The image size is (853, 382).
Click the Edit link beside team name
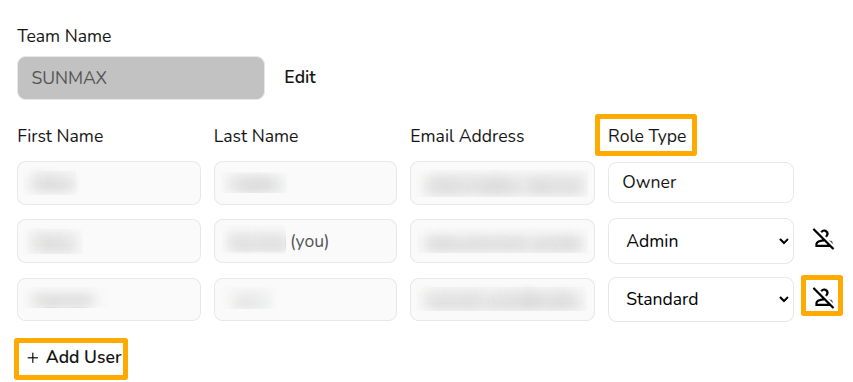tap(300, 77)
